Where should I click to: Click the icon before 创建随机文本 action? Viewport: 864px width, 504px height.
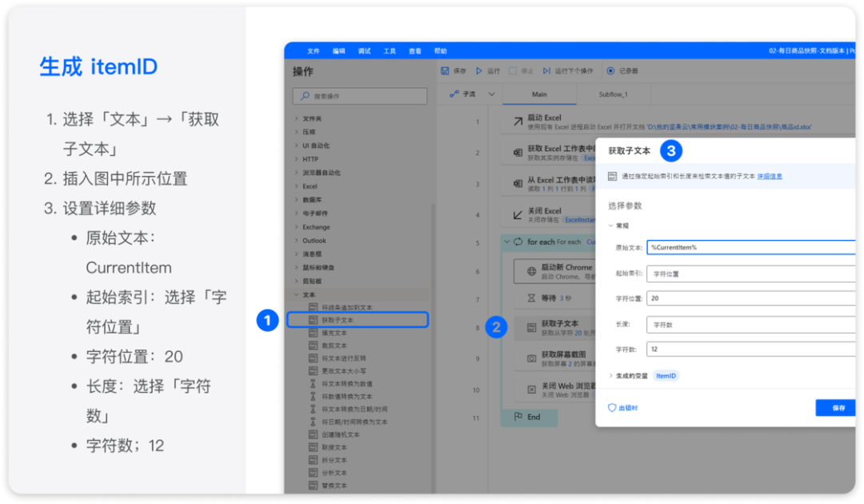313,434
